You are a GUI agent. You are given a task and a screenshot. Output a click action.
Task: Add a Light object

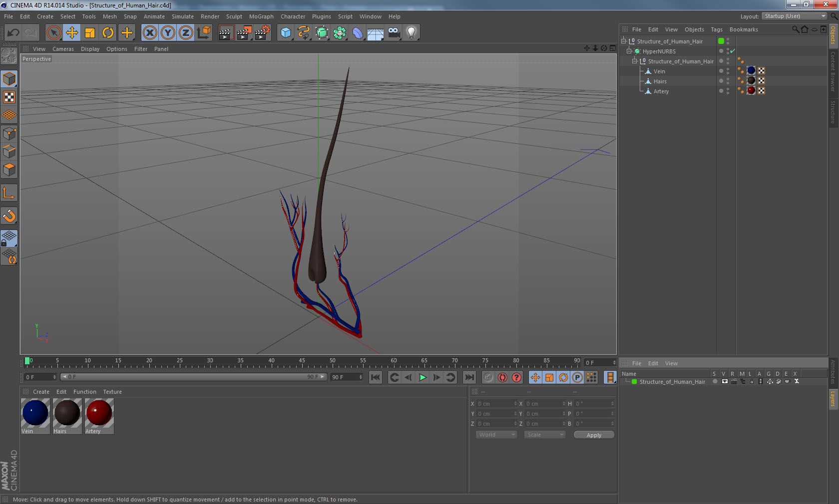412,33
